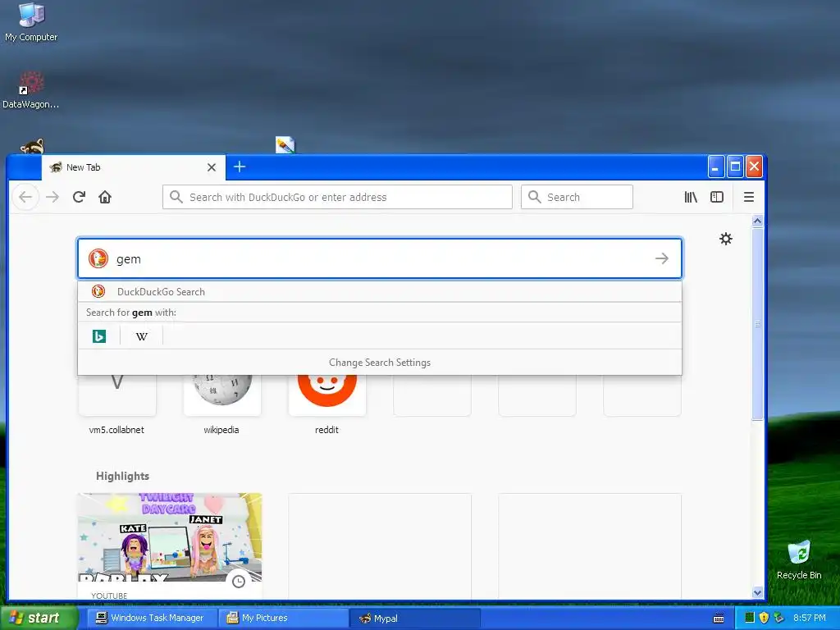Click the Mypal taskbar button
840x630 pixels.
point(414,619)
